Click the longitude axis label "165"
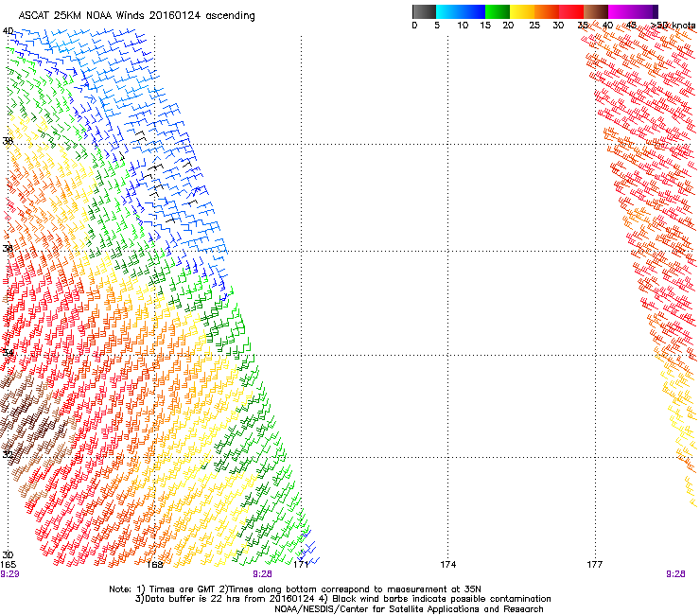This screenshot has height=615, width=700. coord(8,565)
